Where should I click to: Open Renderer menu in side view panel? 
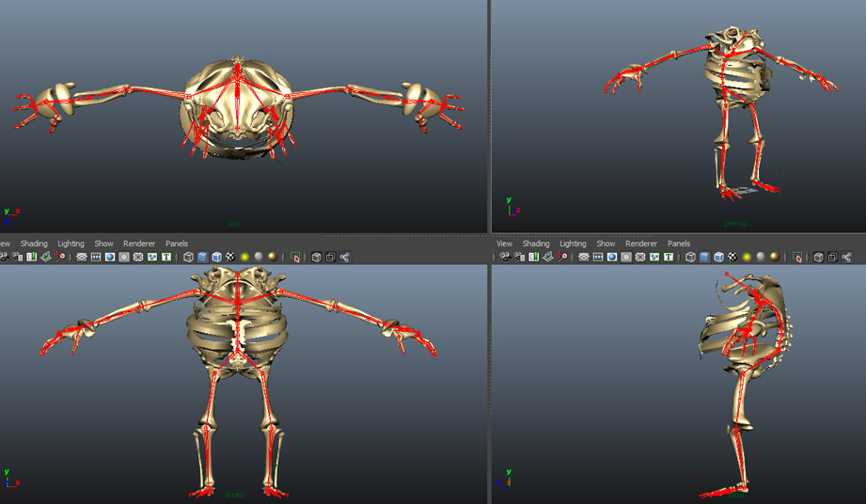641,244
